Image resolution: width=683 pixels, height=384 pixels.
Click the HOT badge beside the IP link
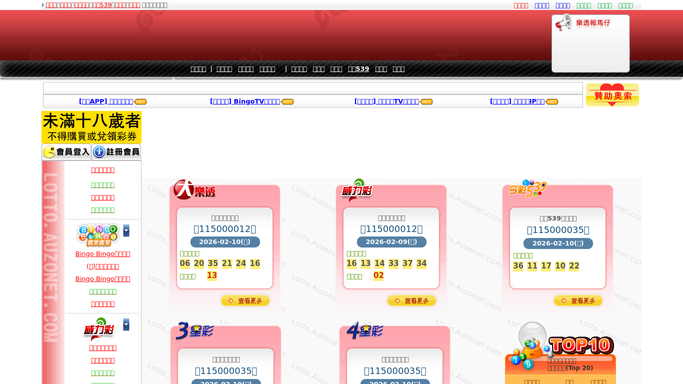(x=552, y=102)
